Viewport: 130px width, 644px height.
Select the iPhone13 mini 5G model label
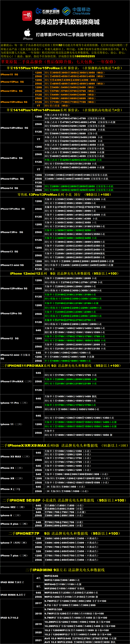point(12,265)
